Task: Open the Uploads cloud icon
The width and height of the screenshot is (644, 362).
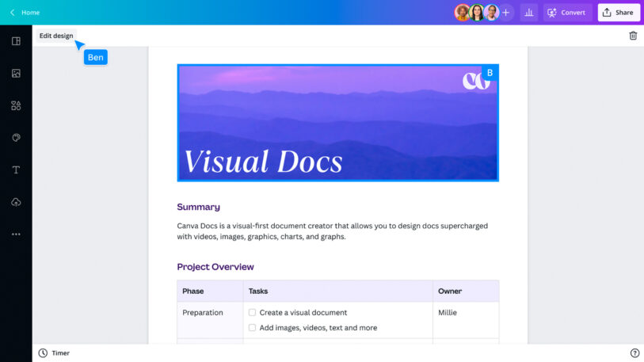Action: [16, 202]
